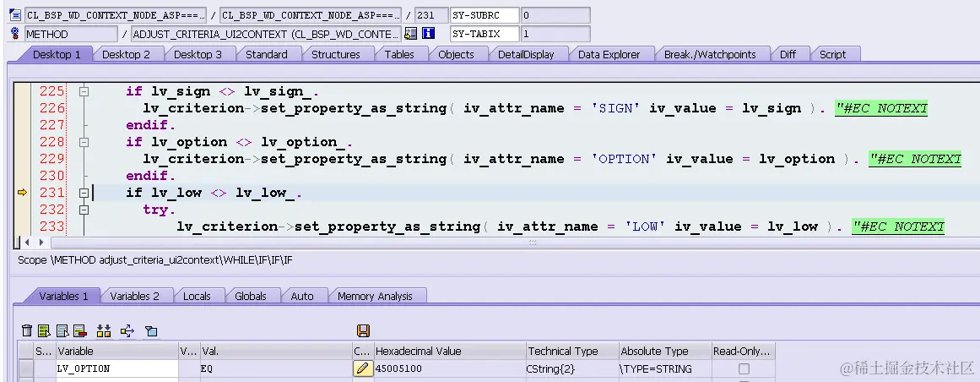Open the Tables tab
This screenshot has height=382, width=980.
[x=399, y=54]
